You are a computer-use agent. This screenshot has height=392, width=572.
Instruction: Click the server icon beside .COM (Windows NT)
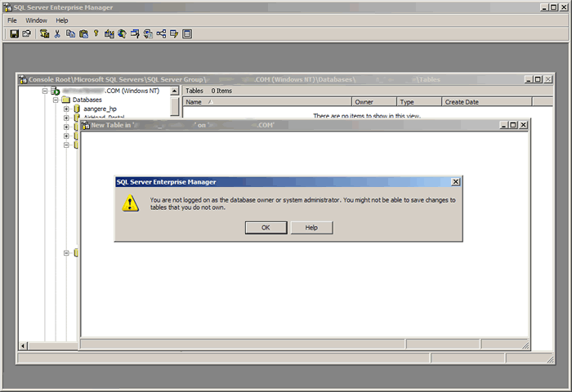(x=56, y=91)
